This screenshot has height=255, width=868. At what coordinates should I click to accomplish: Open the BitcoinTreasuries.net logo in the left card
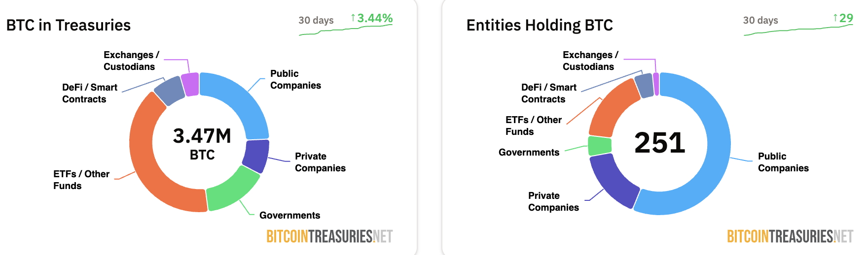tap(329, 237)
